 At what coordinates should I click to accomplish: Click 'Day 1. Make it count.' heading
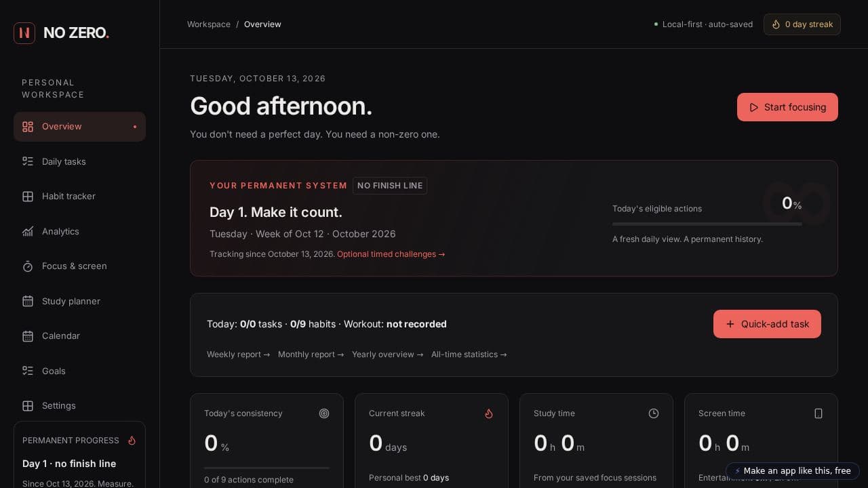click(276, 212)
